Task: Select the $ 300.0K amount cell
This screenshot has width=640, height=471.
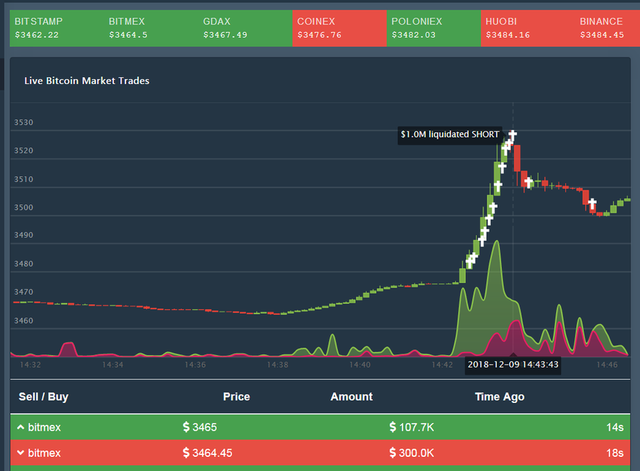Action: 411,453
